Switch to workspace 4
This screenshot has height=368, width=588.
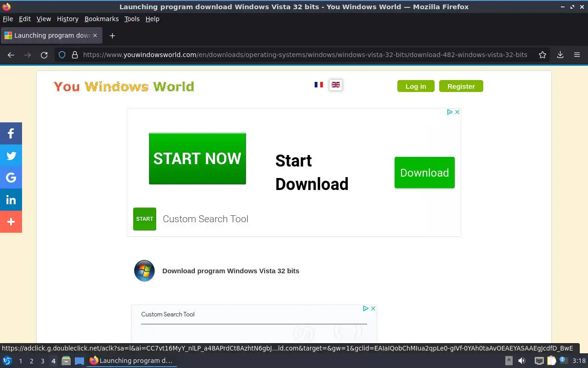(53, 361)
